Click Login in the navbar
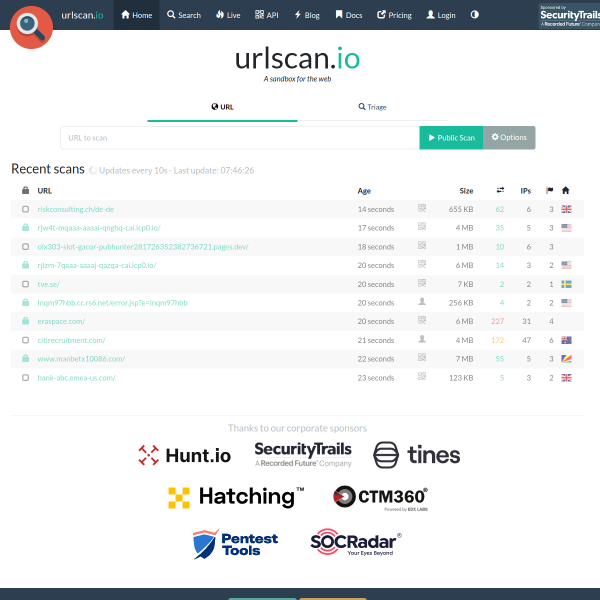 (x=441, y=15)
